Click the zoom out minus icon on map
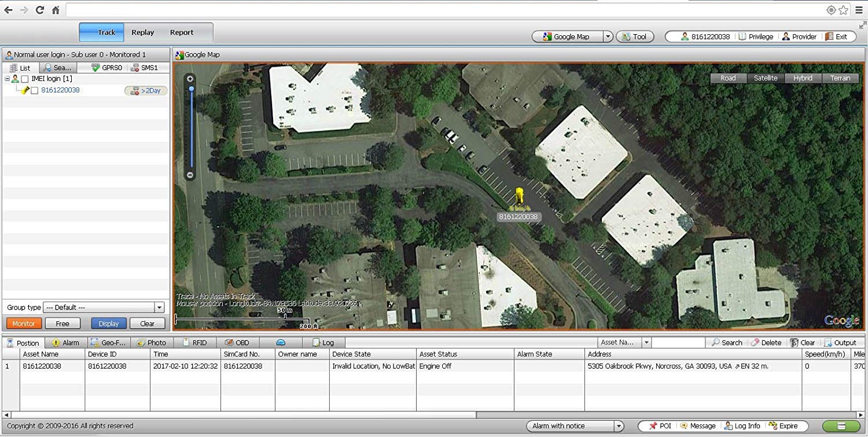Screen dimensions: 868x437 (x=190, y=175)
